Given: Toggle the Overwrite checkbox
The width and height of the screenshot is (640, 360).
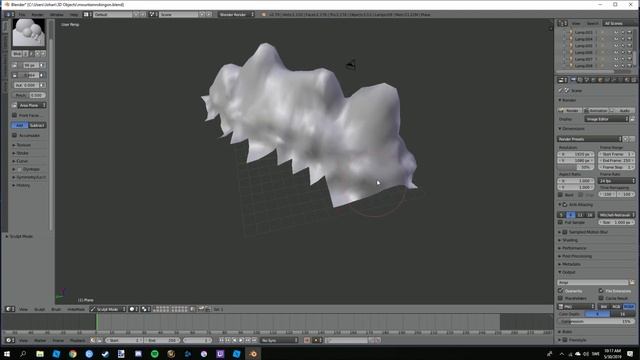Looking at the screenshot, I should pos(560,291).
